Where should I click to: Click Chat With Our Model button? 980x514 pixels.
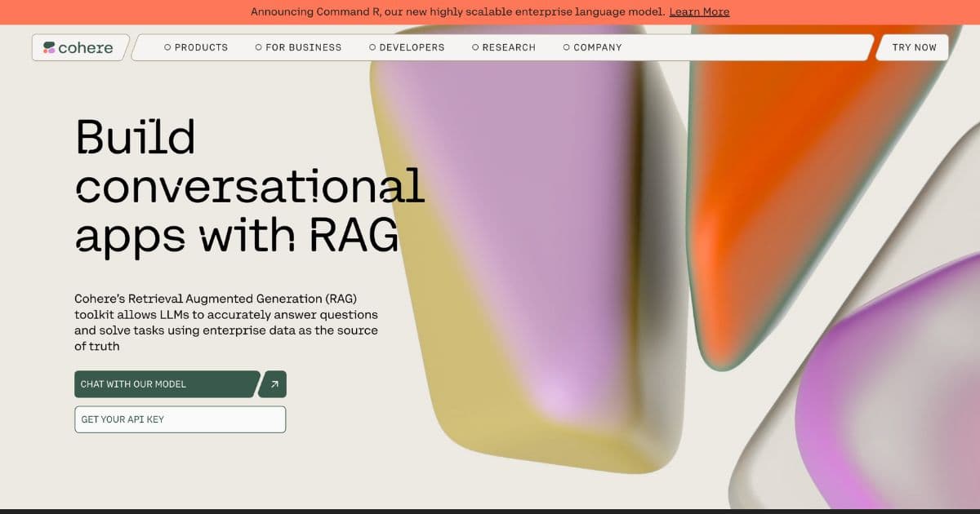(x=167, y=384)
